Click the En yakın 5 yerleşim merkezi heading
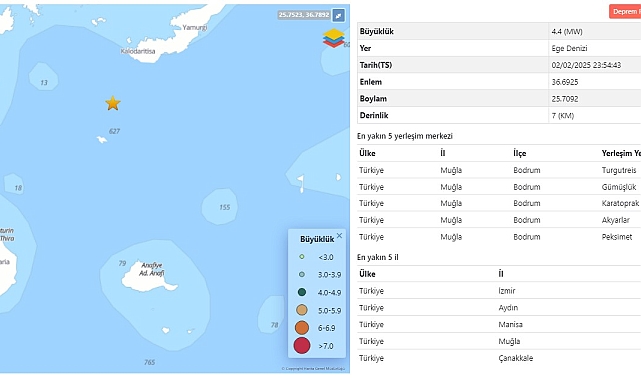The width and height of the screenshot is (641, 380). 405,136
